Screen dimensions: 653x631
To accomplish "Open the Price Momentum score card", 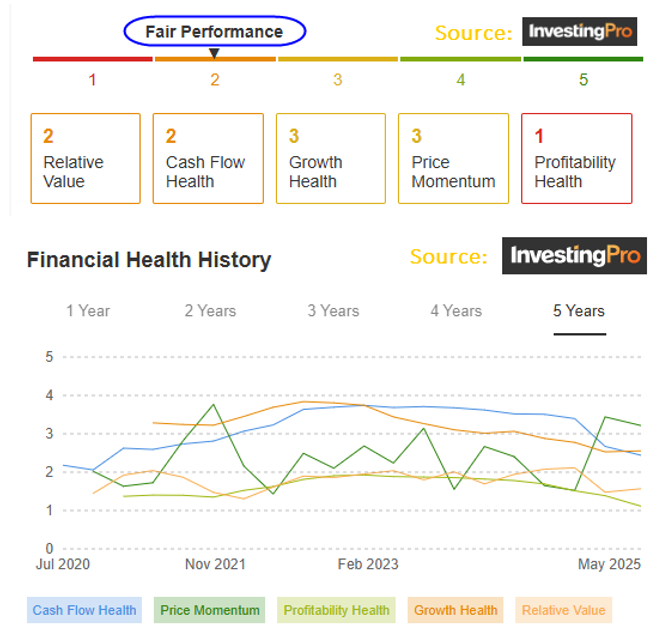I will point(454,158).
